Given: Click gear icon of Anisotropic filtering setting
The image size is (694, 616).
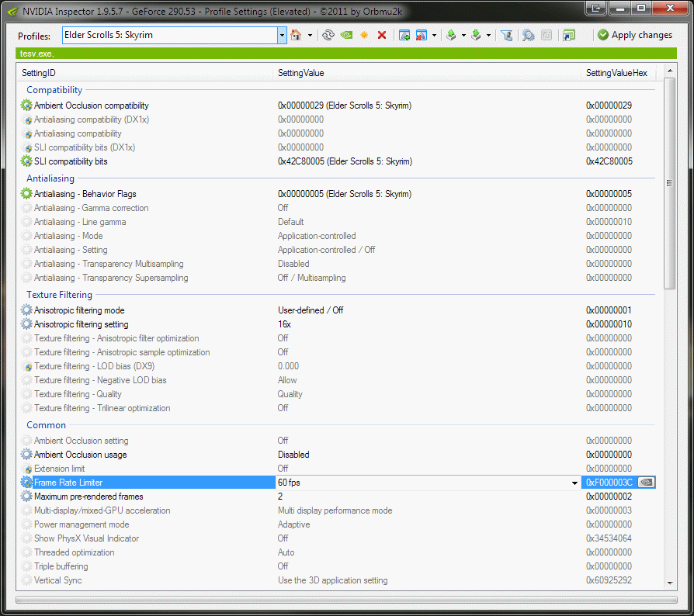Looking at the screenshot, I should click(x=26, y=324).
